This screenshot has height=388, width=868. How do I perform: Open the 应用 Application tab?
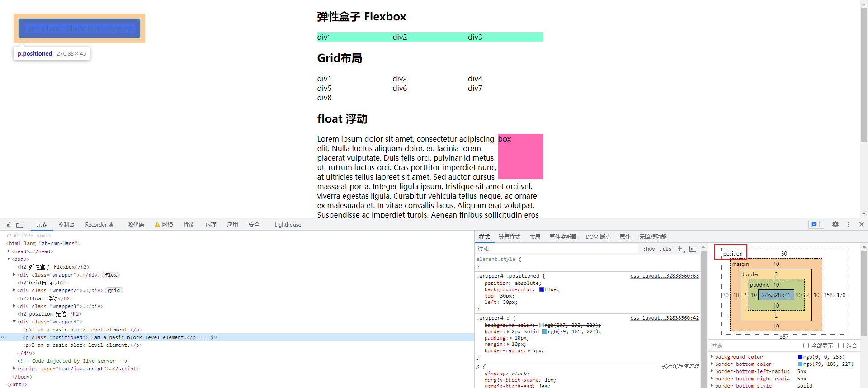[232, 224]
